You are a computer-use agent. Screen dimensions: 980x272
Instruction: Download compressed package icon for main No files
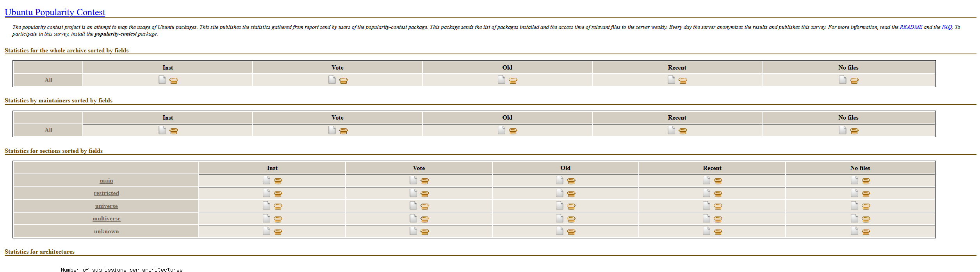click(x=866, y=181)
